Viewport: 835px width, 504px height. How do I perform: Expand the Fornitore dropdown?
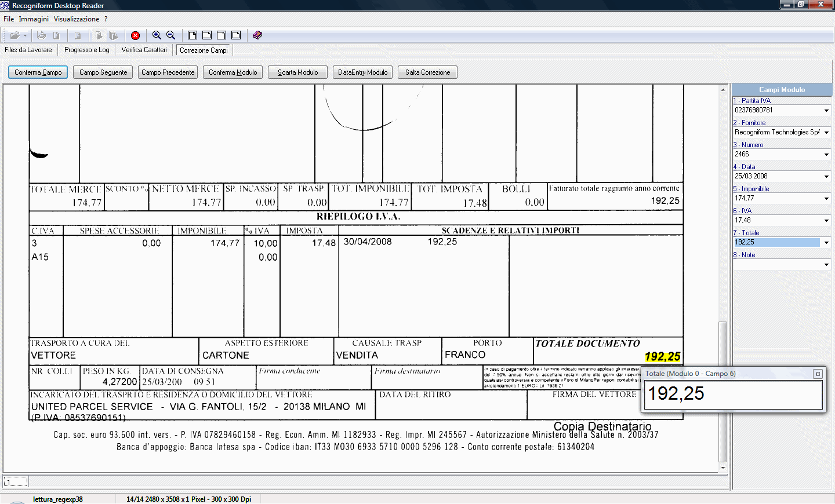click(x=826, y=132)
